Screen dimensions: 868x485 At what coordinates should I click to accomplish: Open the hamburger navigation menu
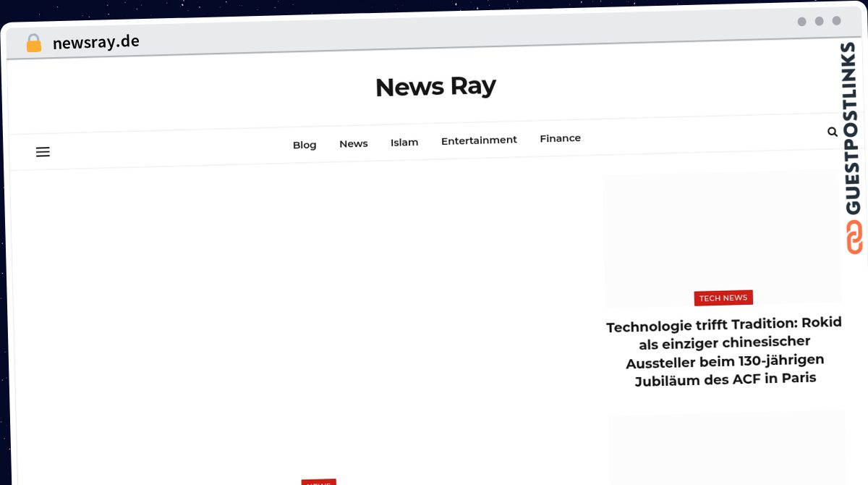pyautogui.click(x=43, y=152)
